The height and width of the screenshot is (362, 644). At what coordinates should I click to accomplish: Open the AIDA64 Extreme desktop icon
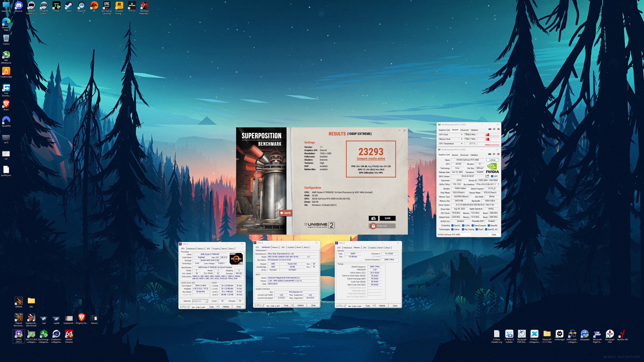click(x=69, y=336)
